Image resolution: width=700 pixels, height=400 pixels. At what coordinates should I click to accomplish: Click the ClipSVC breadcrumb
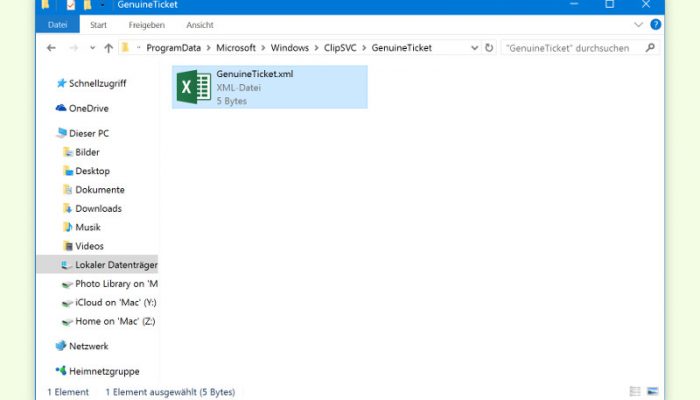(340, 48)
